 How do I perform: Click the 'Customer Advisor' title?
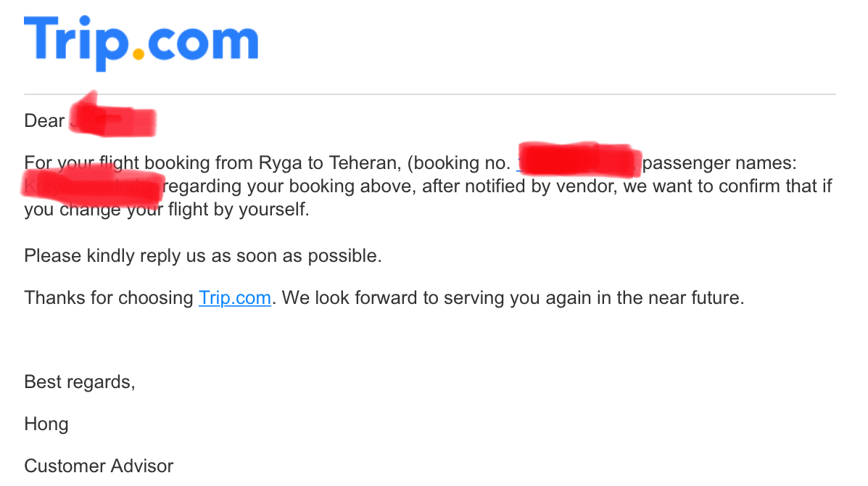tap(99, 466)
